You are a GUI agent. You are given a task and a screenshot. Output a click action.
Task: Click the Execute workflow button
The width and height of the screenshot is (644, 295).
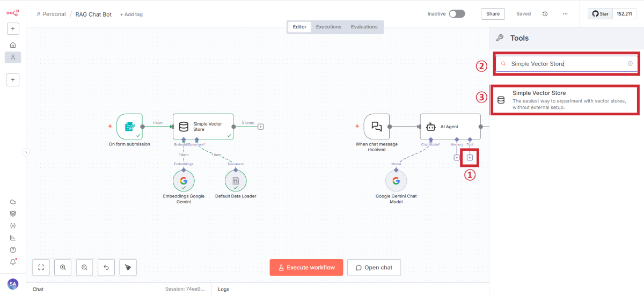point(306,268)
